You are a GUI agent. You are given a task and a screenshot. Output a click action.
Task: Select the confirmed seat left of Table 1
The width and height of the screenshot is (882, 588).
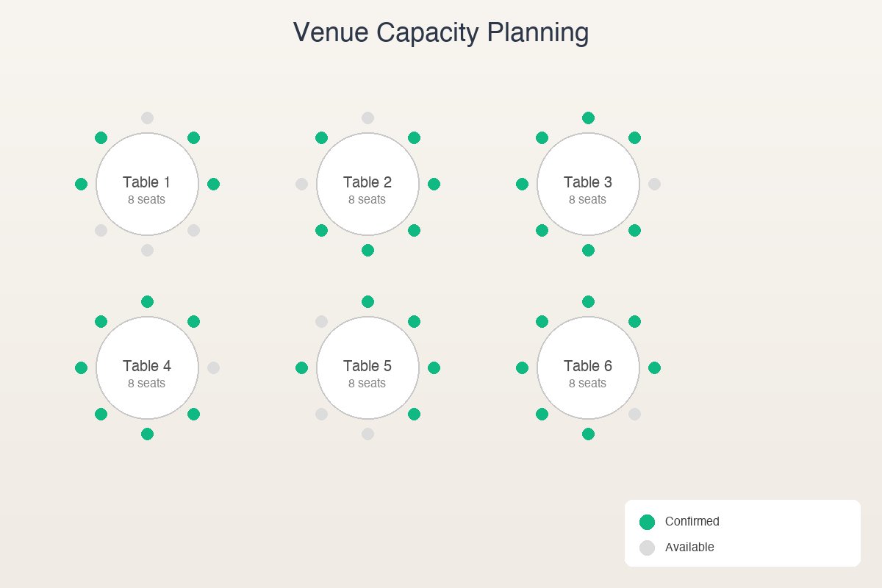pos(81,184)
